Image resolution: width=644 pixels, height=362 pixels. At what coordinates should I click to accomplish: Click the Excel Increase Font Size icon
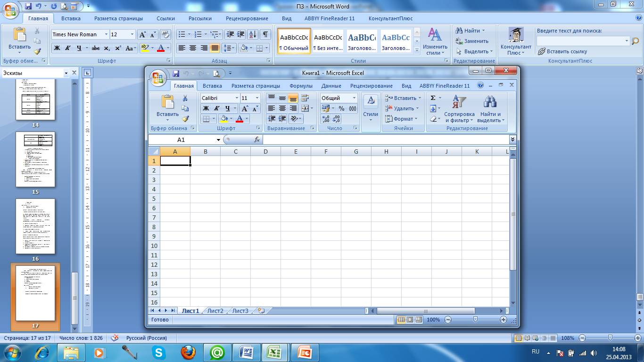(245, 108)
